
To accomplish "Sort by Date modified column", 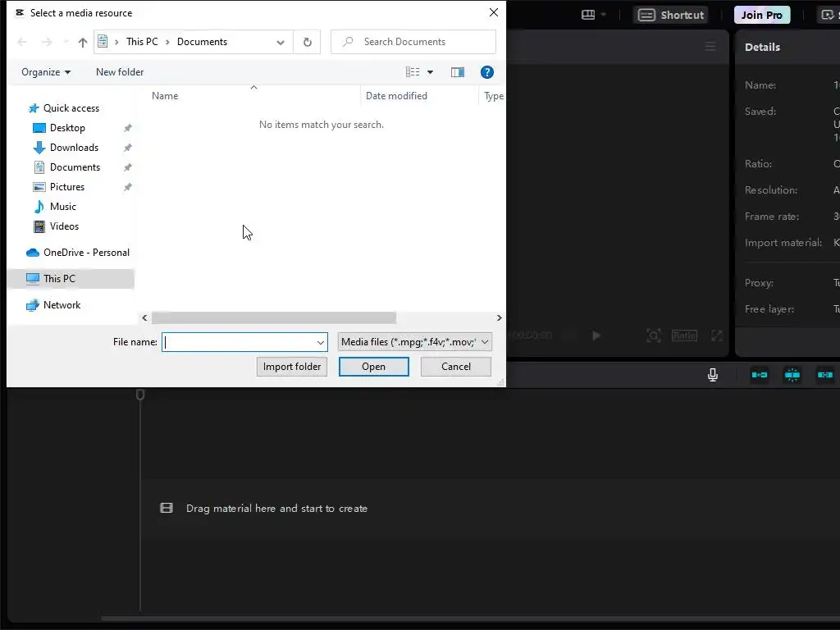I will pyautogui.click(x=396, y=96).
